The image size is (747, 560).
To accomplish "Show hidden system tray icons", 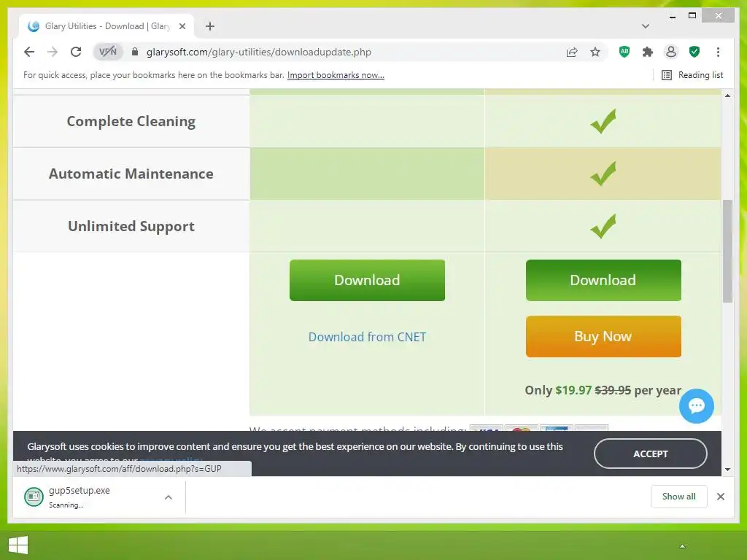I will pyautogui.click(x=682, y=545).
